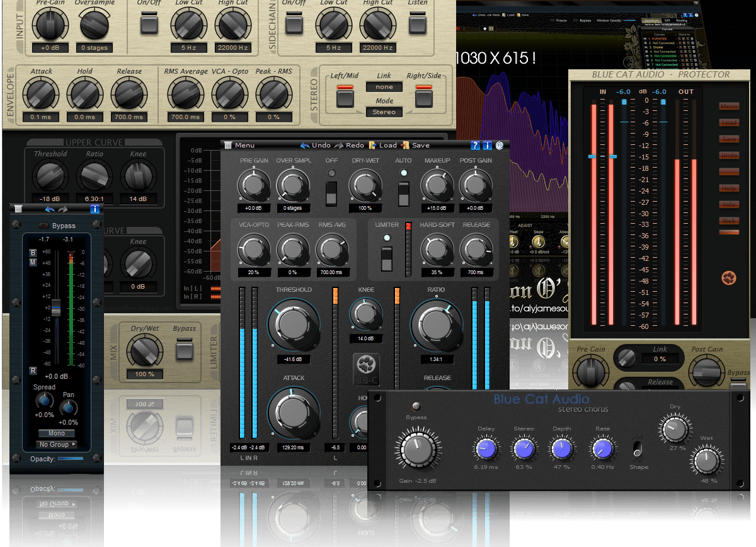The image size is (756, 547).
Task: Open the info icon on the gain plugin
Action: [94, 209]
